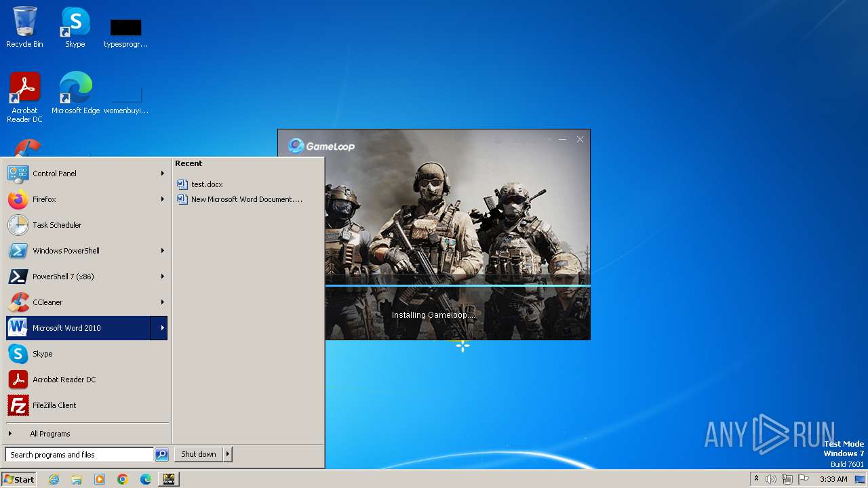Click Search programs and files field
The height and width of the screenshot is (488, 868).
click(79, 455)
